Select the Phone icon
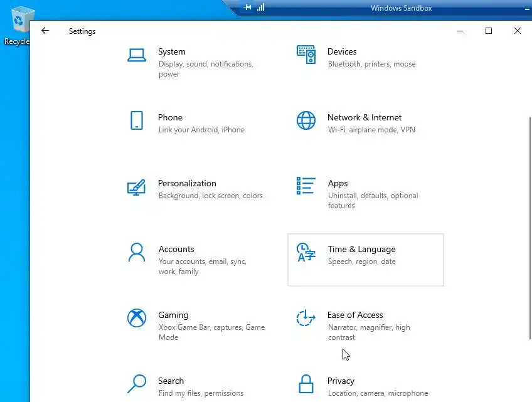The image size is (532, 402). tap(137, 120)
